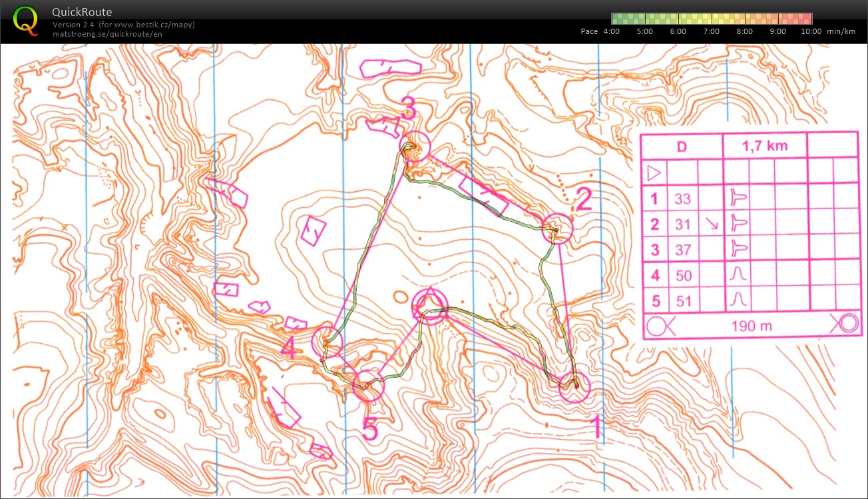Select control circle 5 on the map
This screenshot has height=499, width=868.
[369, 385]
